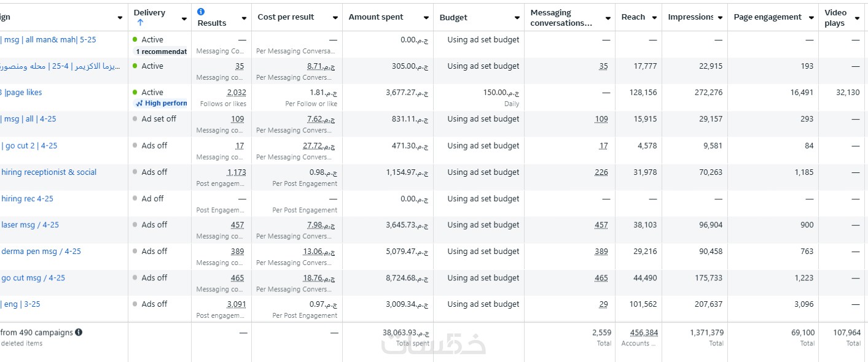Open the 'derma pen msg / 4-25' campaign
The image size is (868, 362).
(x=41, y=252)
